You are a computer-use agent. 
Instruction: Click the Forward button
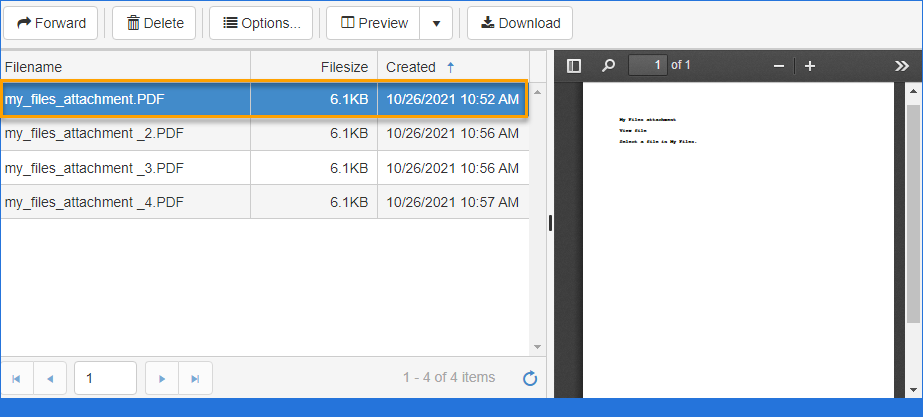click(x=51, y=23)
